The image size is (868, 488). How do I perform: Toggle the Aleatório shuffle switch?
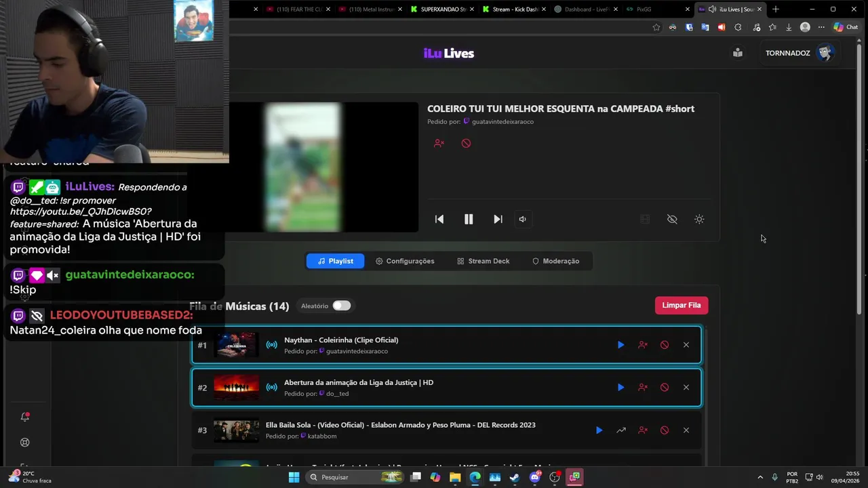tap(342, 306)
